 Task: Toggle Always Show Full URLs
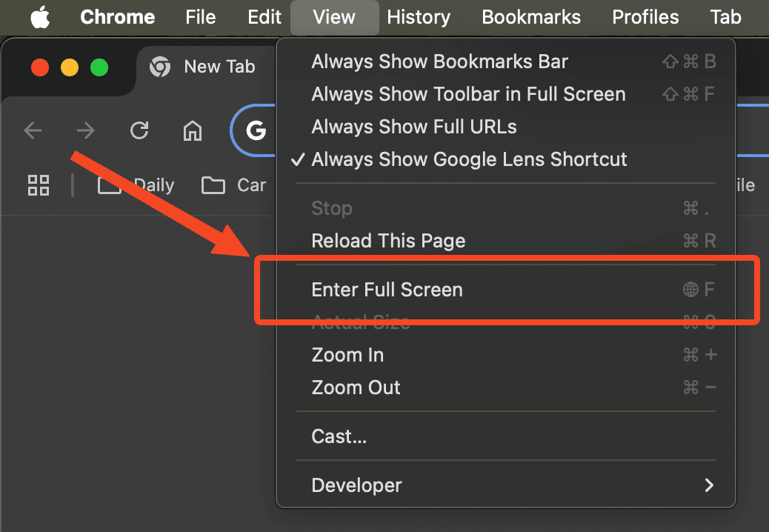coord(506,127)
